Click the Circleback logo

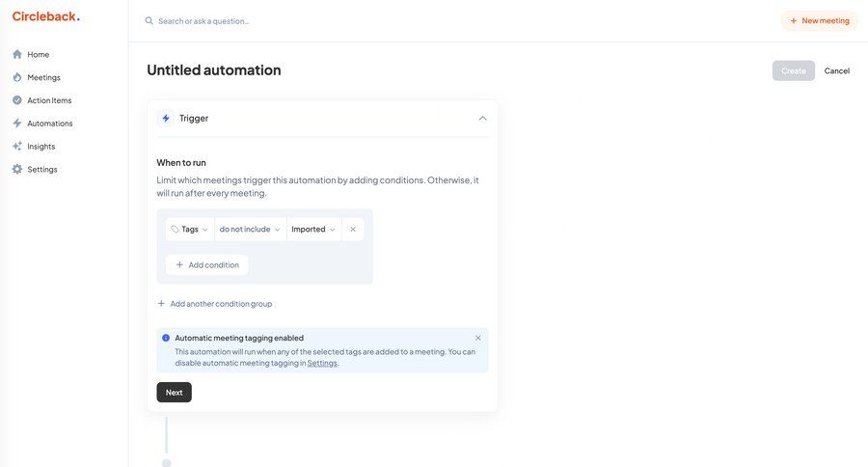pyautogui.click(x=45, y=16)
